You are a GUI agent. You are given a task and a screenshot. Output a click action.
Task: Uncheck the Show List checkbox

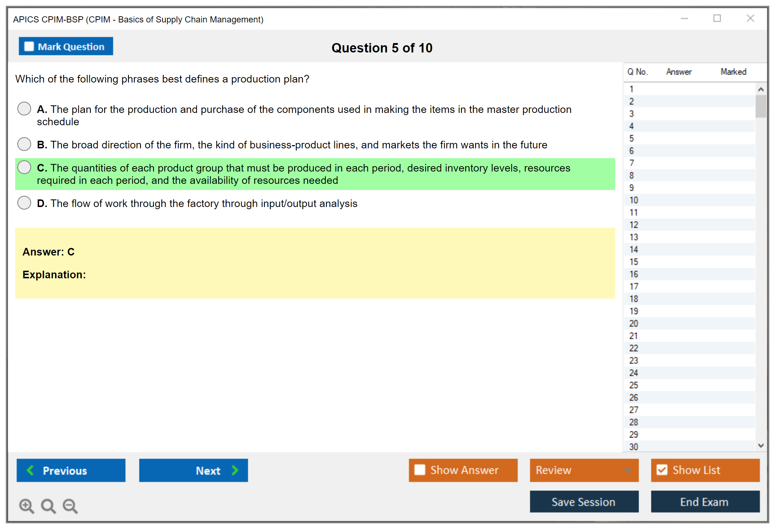(662, 470)
